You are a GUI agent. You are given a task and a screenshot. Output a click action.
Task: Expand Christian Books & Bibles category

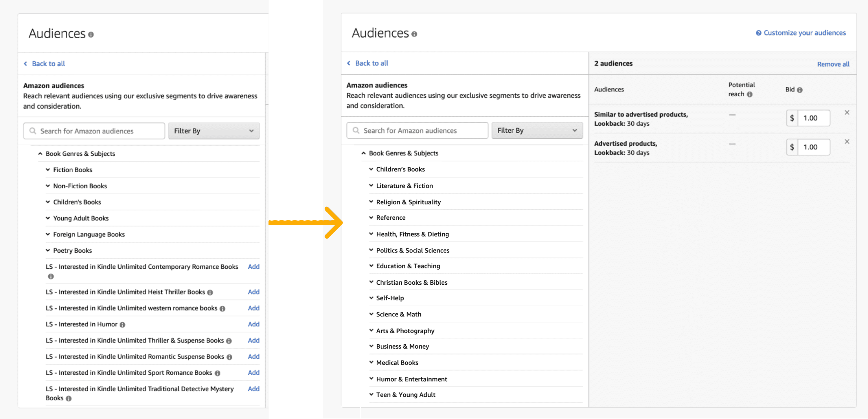coord(371,282)
